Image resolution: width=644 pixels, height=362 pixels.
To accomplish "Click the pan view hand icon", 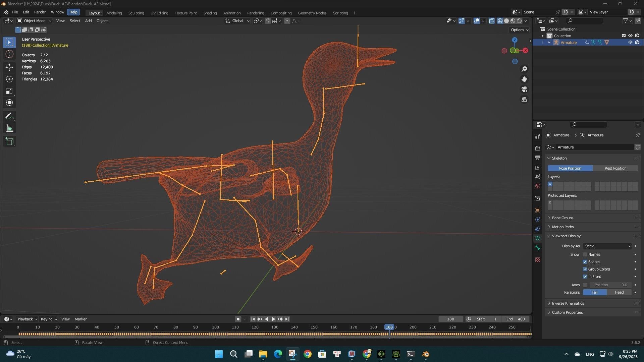I will coord(524,79).
